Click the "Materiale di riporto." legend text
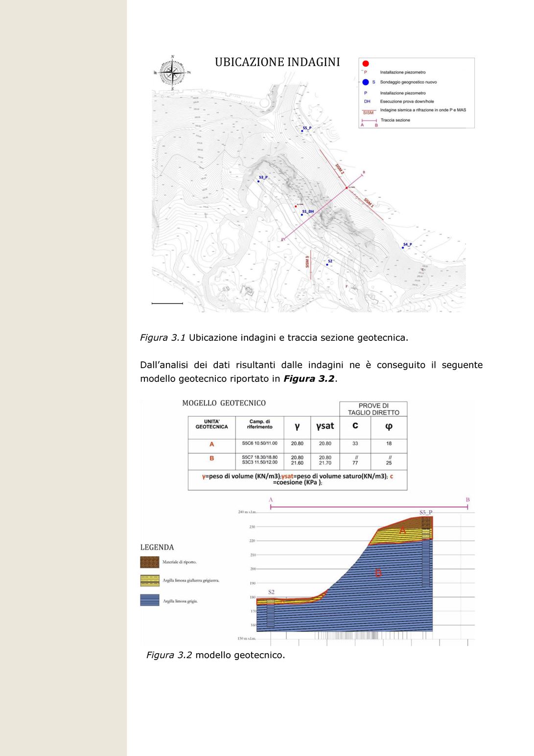The image size is (534, 756). tap(180, 562)
